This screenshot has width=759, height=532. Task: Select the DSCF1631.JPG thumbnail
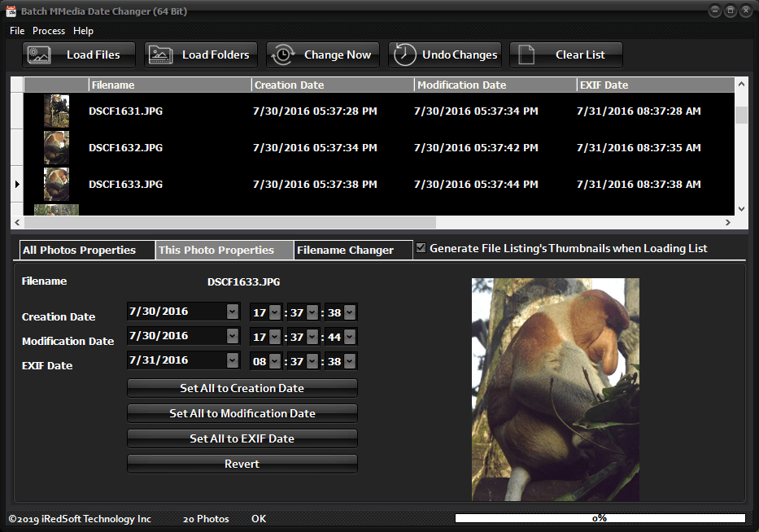coord(57,111)
